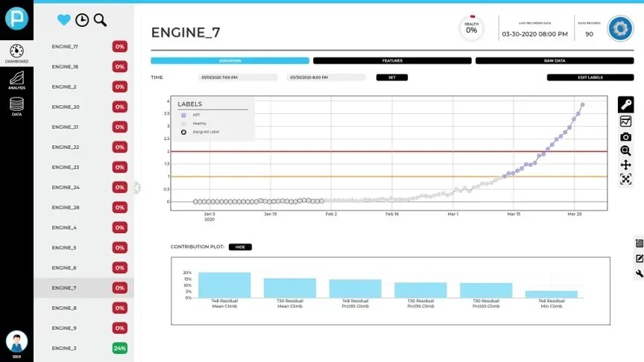This screenshot has width=644, height=362.
Task: Open the wrench tool on right edge
Action: 640,274
